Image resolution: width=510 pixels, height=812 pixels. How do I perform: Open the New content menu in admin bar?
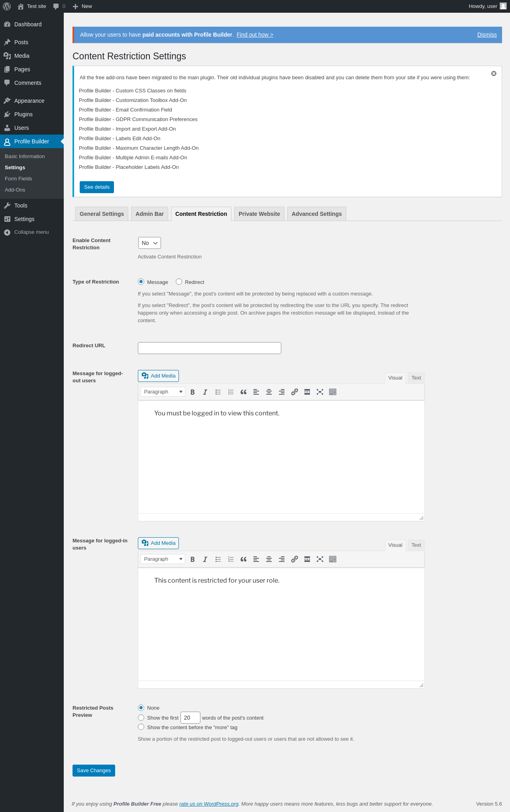coord(82,6)
